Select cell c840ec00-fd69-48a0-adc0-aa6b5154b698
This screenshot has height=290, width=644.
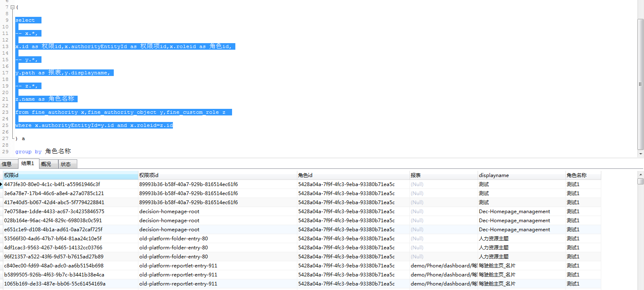point(71,266)
